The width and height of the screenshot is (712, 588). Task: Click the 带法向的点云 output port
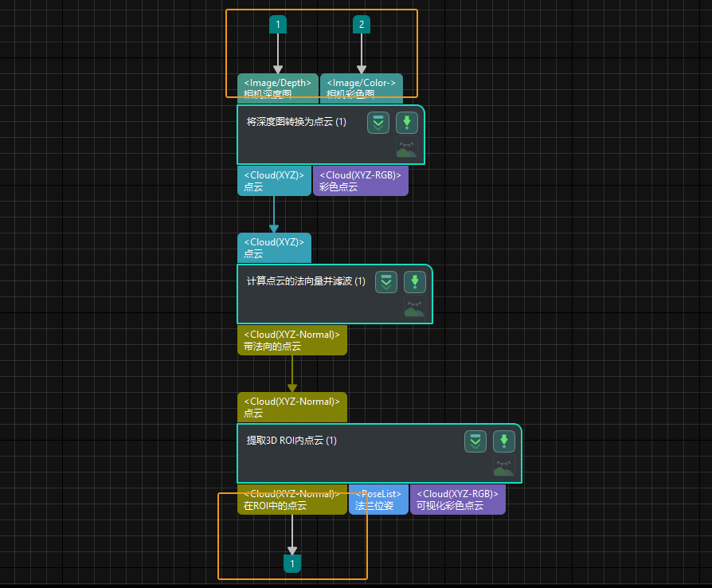pyautogui.click(x=291, y=340)
